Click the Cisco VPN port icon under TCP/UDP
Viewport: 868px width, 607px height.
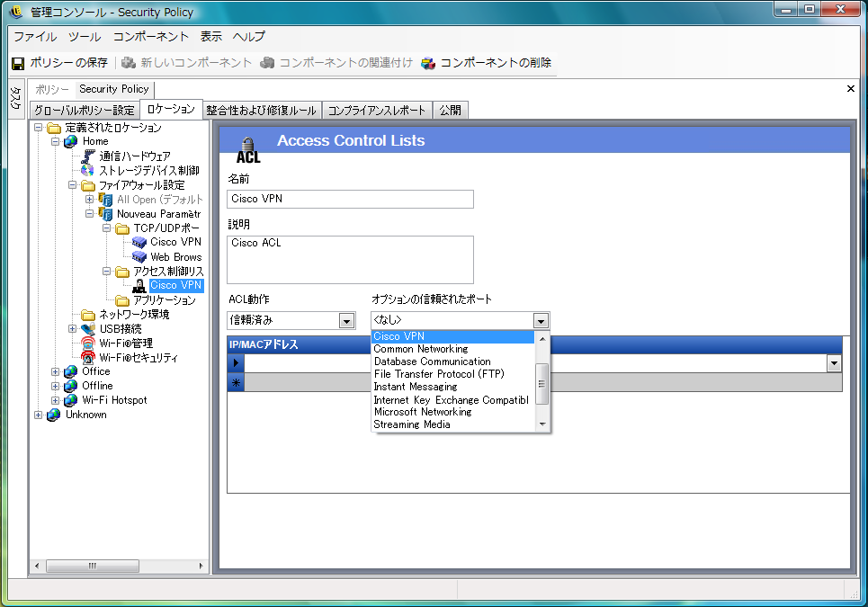(x=139, y=243)
